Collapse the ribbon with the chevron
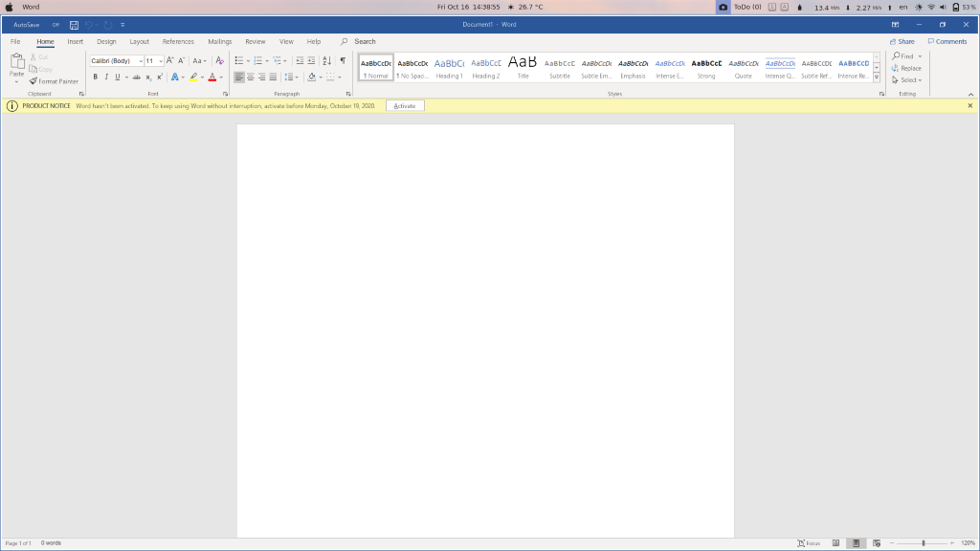Image resolution: width=980 pixels, height=551 pixels. (x=970, y=95)
